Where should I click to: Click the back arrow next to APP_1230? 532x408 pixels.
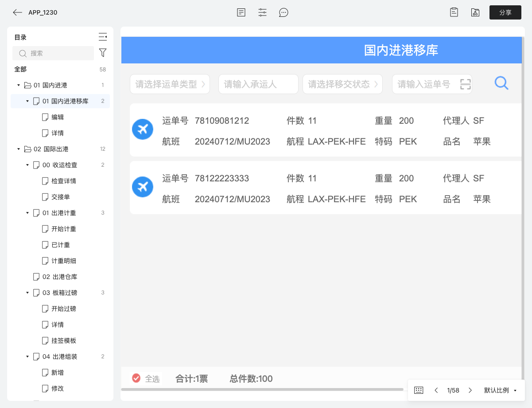17,12
